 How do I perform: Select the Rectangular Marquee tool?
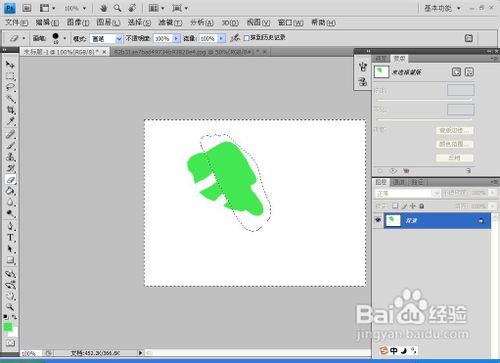(10, 76)
